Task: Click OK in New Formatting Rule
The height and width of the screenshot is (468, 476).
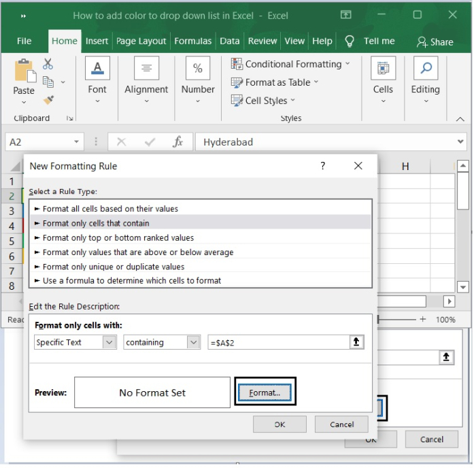Action: pos(280,424)
